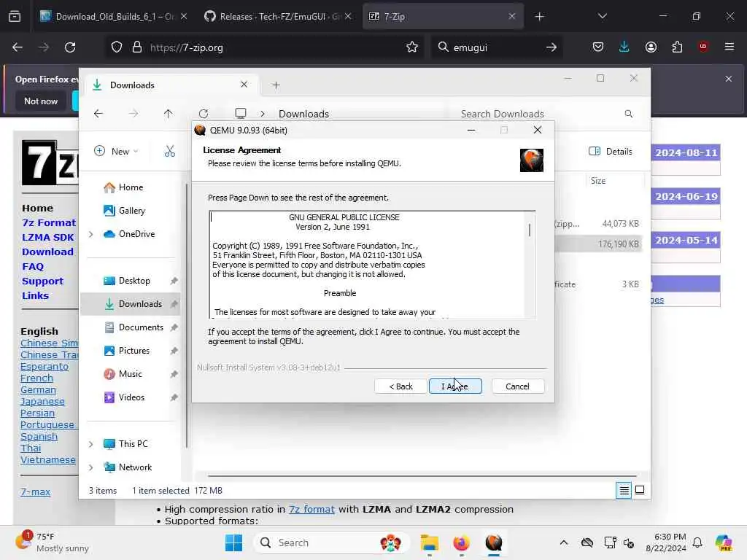Reload the 7-zip.org page
This screenshot has width=747, height=560.
[x=70, y=47]
